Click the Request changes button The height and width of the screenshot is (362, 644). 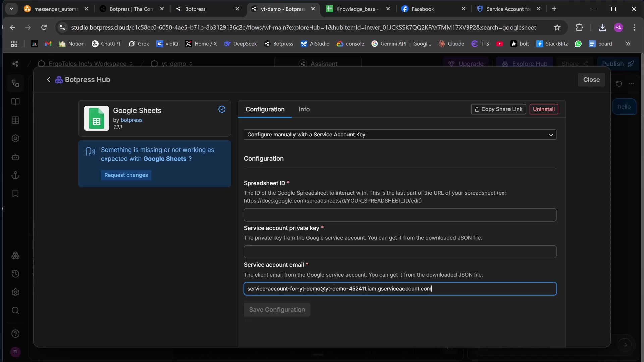[126, 175]
